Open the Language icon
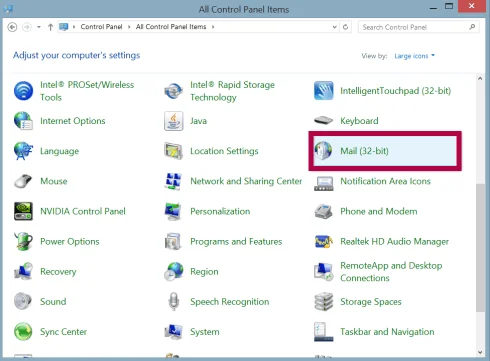 tap(23, 151)
